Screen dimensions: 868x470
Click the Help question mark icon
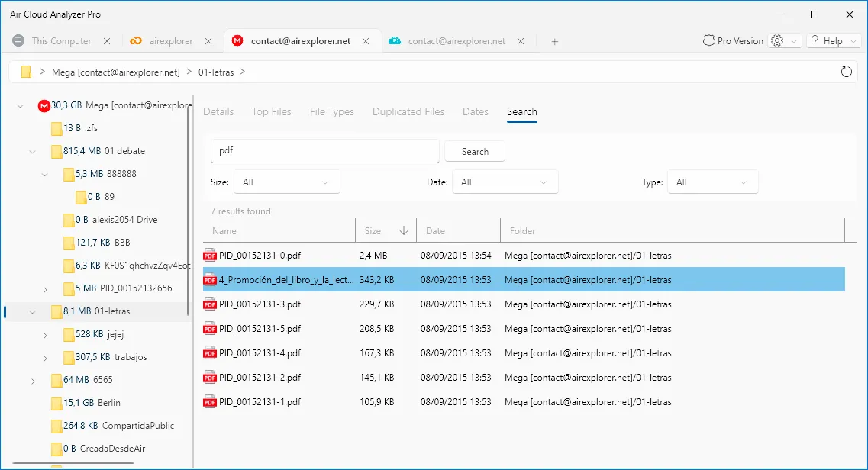click(x=815, y=41)
